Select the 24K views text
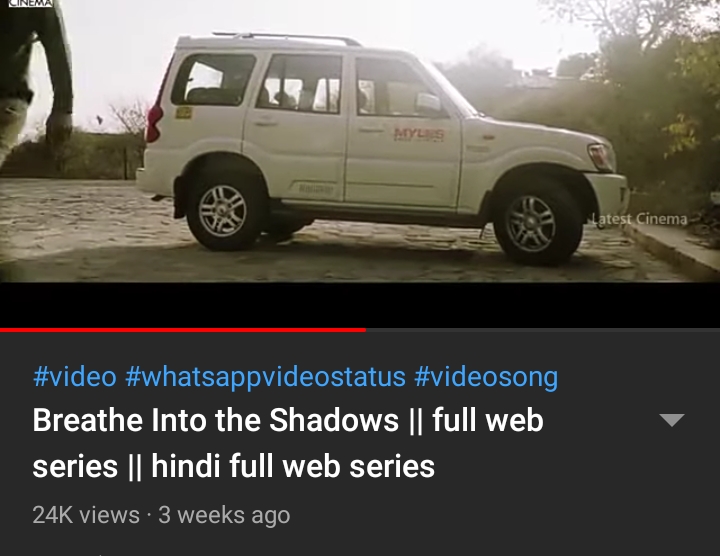The width and height of the screenshot is (720, 556). click(86, 515)
